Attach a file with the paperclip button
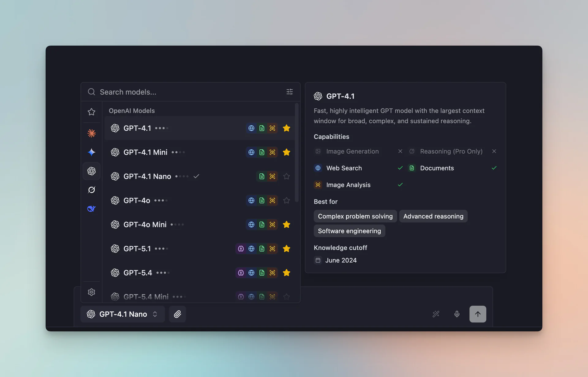 pyautogui.click(x=177, y=314)
